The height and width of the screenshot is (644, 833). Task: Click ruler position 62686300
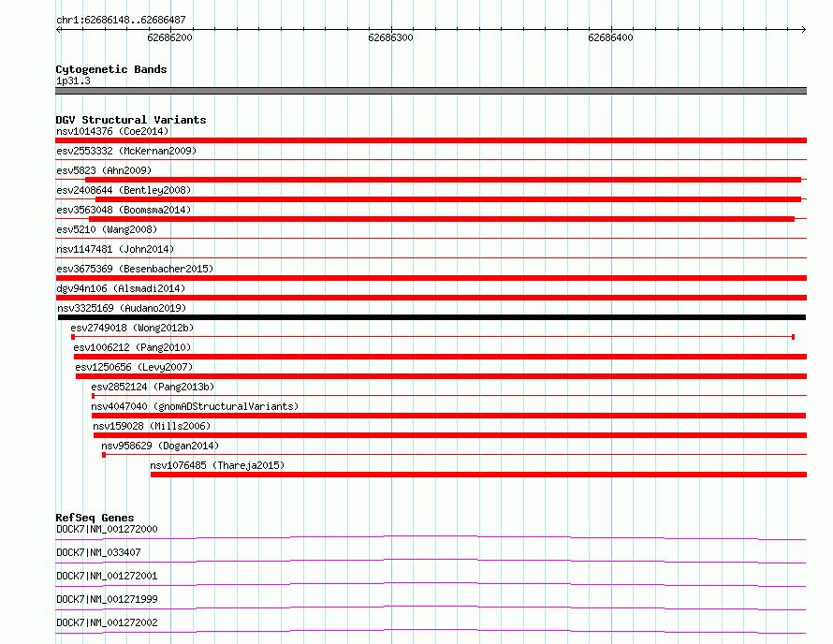coord(390,37)
